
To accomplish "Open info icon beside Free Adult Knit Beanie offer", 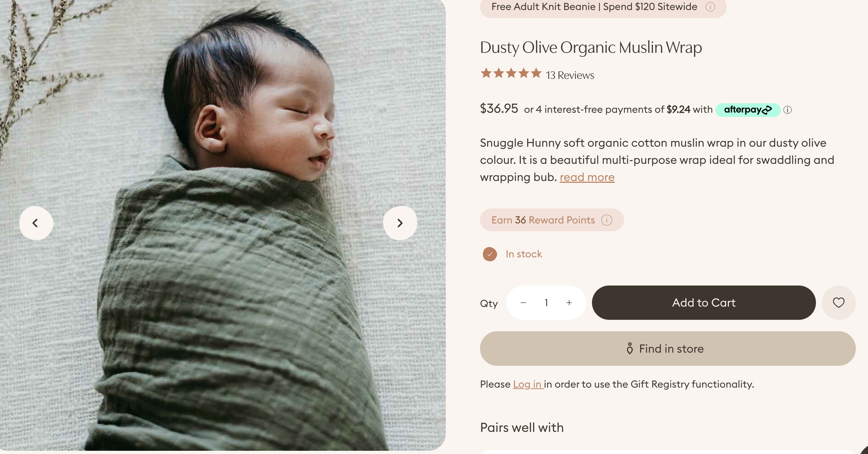I will pyautogui.click(x=710, y=7).
